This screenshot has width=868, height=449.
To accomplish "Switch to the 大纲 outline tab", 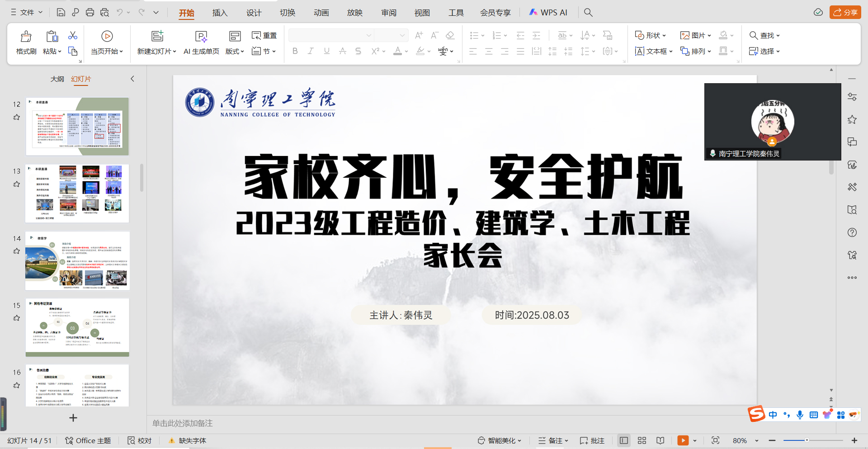I will click(x=57, y=79).
